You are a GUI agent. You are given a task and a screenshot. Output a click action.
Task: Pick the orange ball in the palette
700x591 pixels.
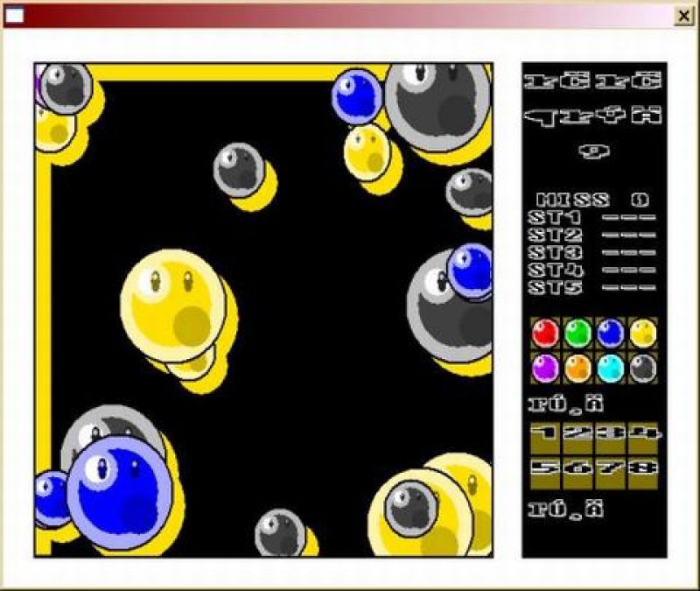pos(577,368)
